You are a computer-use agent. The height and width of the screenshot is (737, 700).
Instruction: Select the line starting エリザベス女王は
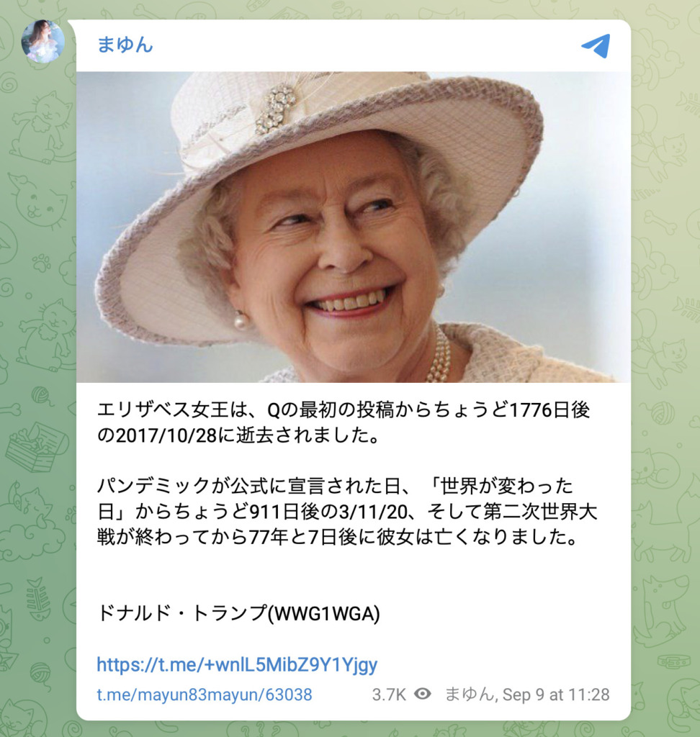coord(344,410)
